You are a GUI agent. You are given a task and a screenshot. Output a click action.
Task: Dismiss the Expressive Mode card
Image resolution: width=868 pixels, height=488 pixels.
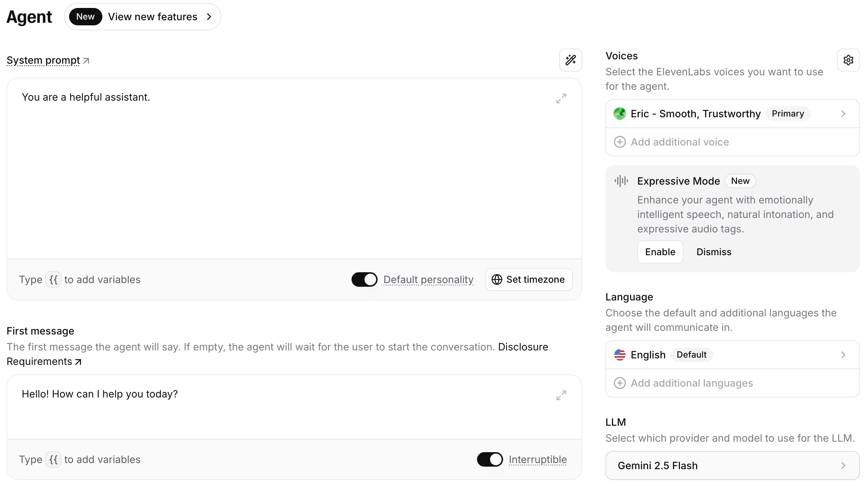(x=714, y=252)
